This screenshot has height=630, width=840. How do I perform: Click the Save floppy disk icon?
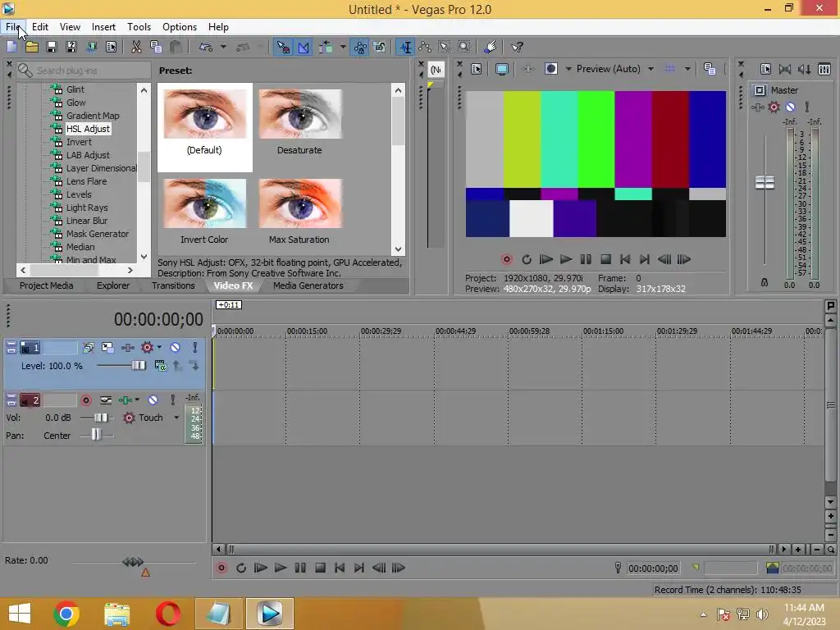point(52,47)
